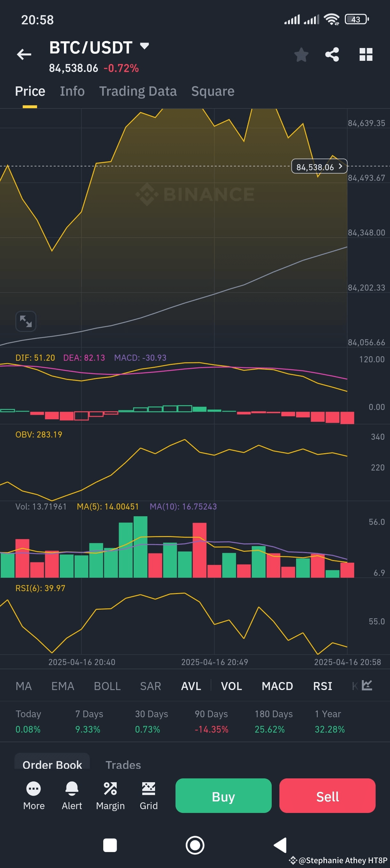The width and height of the screenshot is (390, 868).
Task: Add BTC/USDT to favorites with star
Action: click(x=301, y=55)
